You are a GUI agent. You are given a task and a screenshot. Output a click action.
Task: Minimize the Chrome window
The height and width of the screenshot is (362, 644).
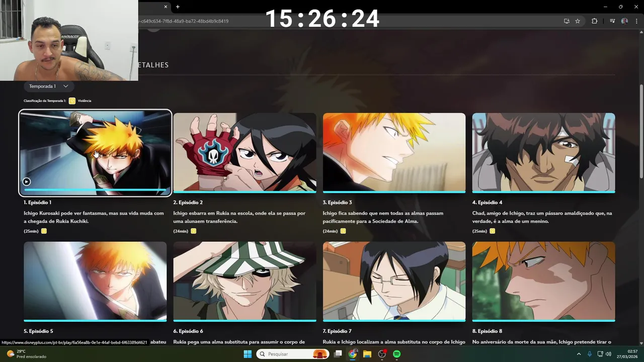(x=605, y=7)
